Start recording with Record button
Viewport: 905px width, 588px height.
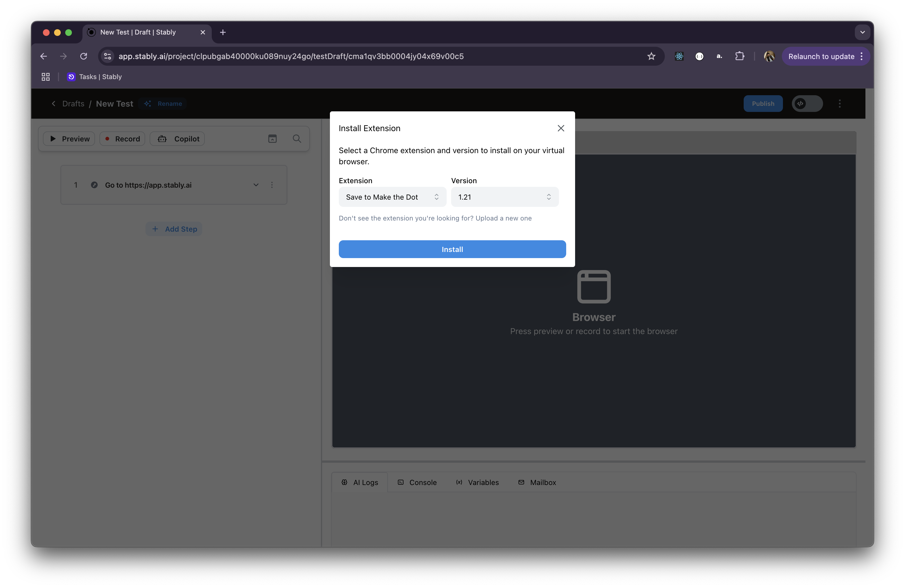pyautogui.click(x=122, y=139)
